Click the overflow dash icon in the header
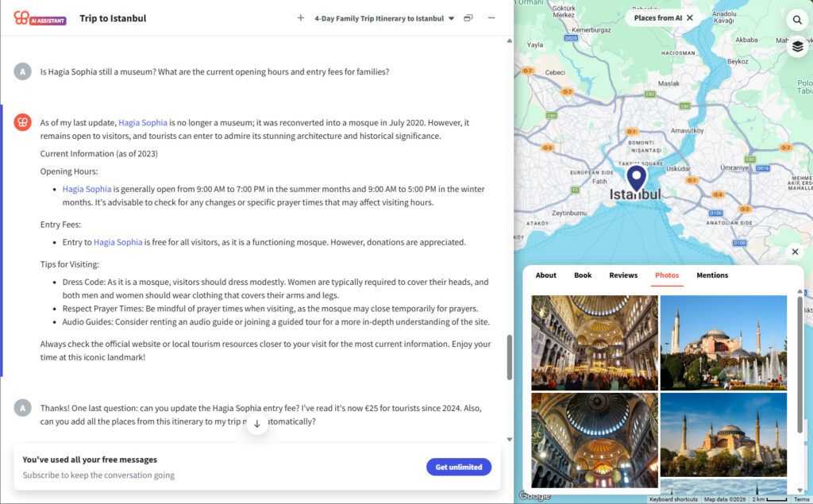 click(490, 17)
